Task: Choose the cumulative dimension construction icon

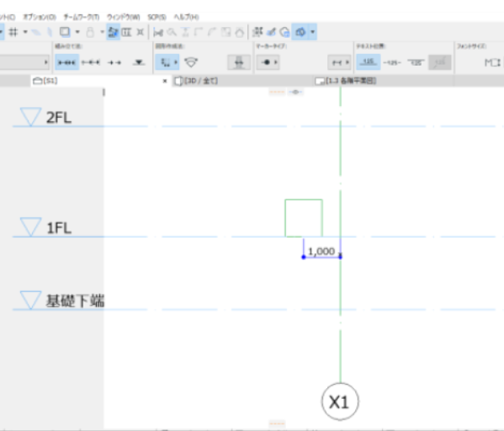Action: pos(91,62)
